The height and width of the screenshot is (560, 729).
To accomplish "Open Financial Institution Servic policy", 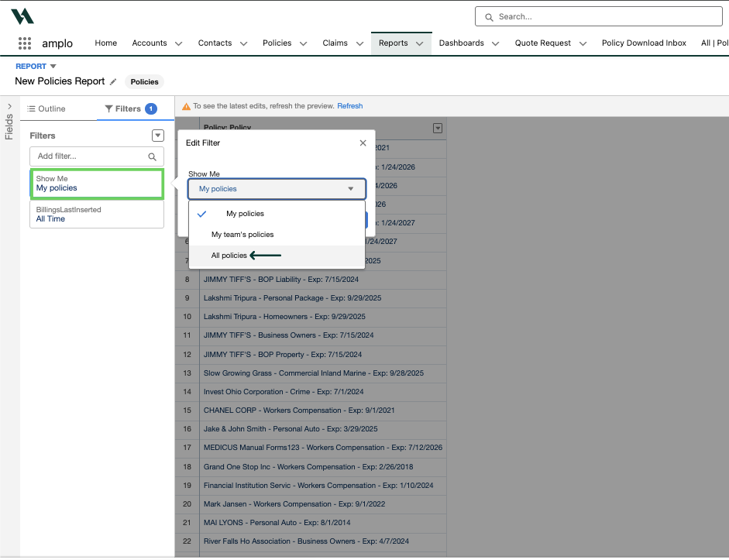I will coord(318,486).
